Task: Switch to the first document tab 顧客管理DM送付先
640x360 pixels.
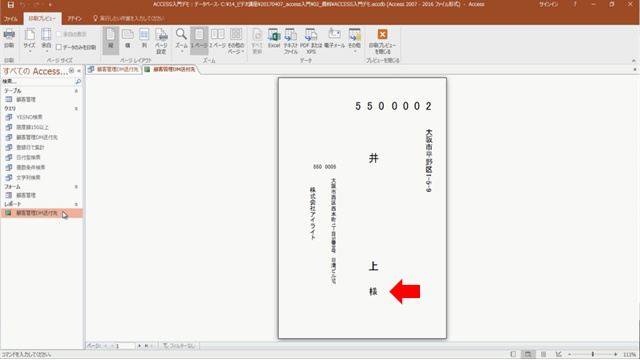Action: tap(113, 69)
